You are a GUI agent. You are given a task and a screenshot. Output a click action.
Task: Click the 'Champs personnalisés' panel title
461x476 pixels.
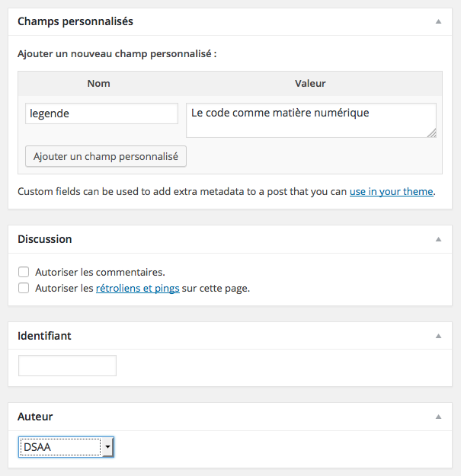point(75,21)
